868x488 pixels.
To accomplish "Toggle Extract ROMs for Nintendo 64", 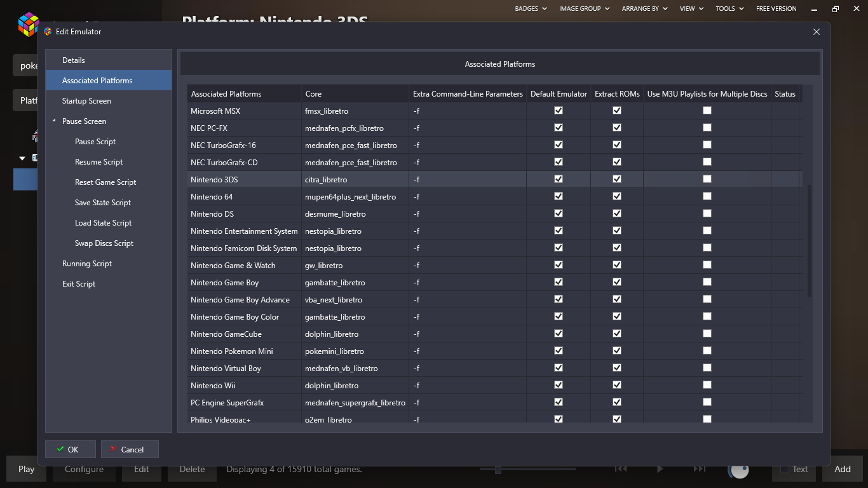I will tap(617, 196).
